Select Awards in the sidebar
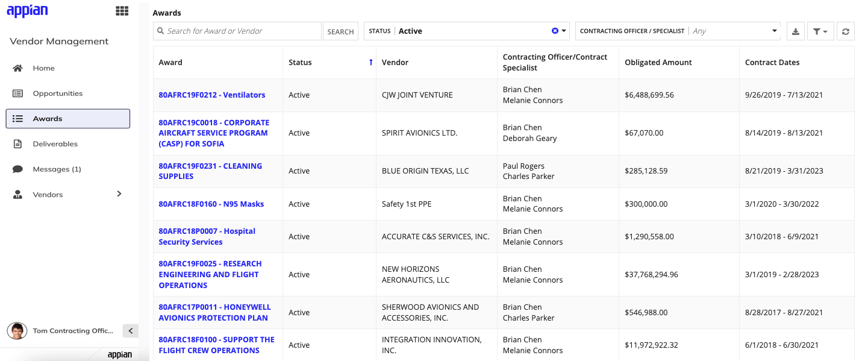Image resolution: width=868 pixels, height=361 pixels. [68, 119]
